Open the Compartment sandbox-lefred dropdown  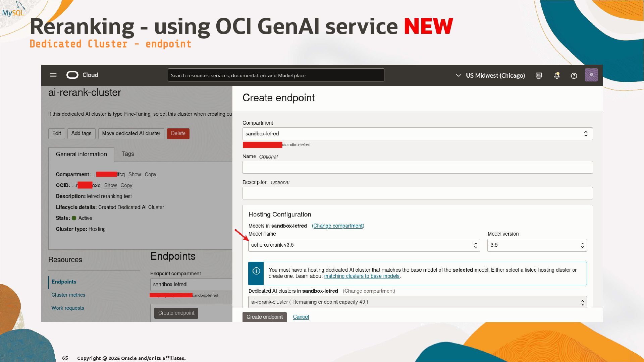[417, 134]
